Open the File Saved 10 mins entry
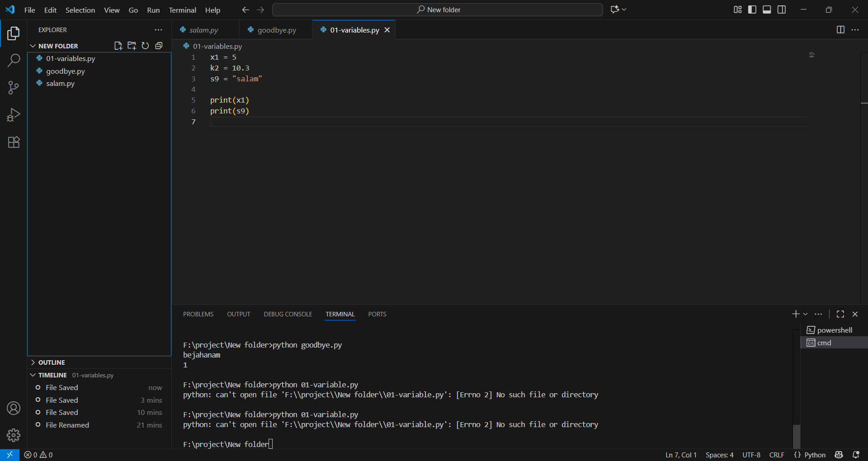This screenshot has height=461, width=868. 99,412
